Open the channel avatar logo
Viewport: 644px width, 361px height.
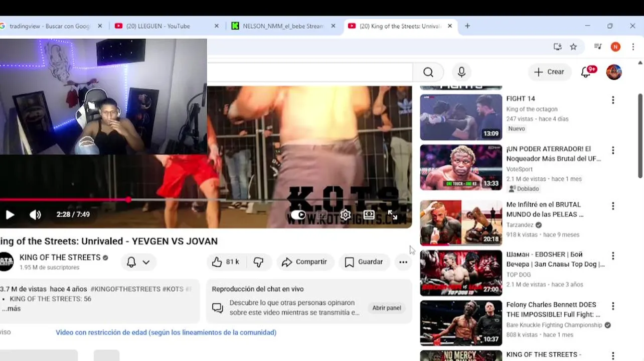point(6,262)
